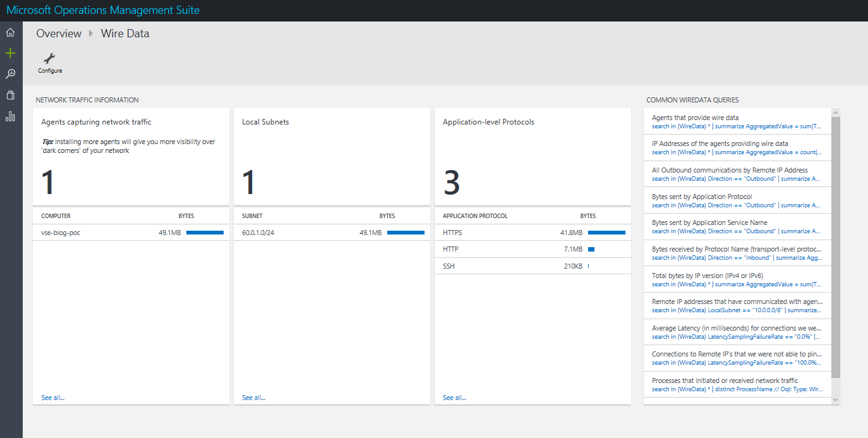Click the queries list scroll-up arrow
Viewport: 868px width, 438px height.
tap(836, 113)
